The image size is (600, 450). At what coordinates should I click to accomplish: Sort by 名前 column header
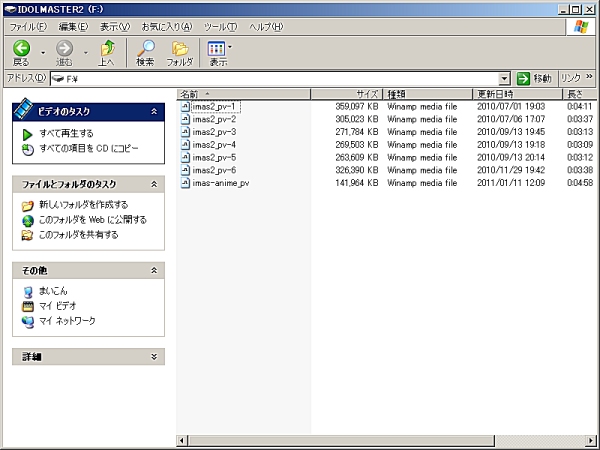244,94
